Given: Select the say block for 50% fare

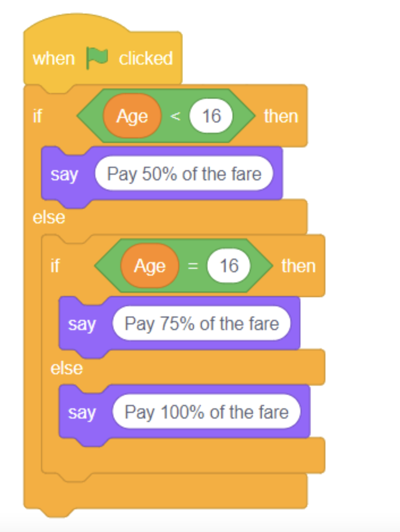Looking at the screenshot, I should tap(63, 174).
